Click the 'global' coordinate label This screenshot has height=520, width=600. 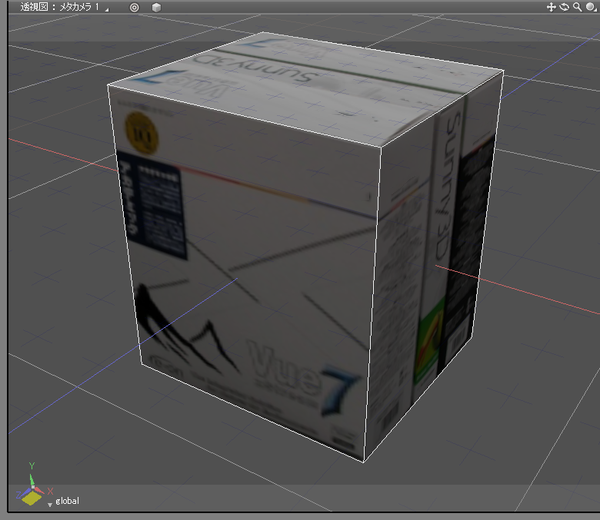click(x=67, y=501)
